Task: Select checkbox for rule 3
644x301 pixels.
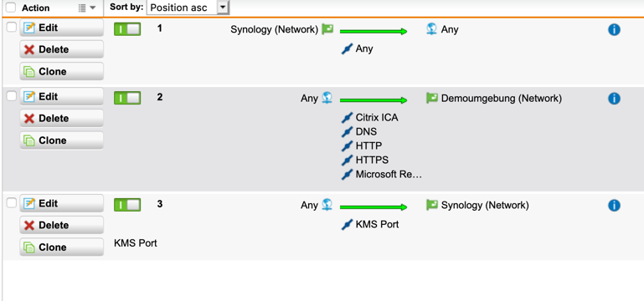Action: 12,202
